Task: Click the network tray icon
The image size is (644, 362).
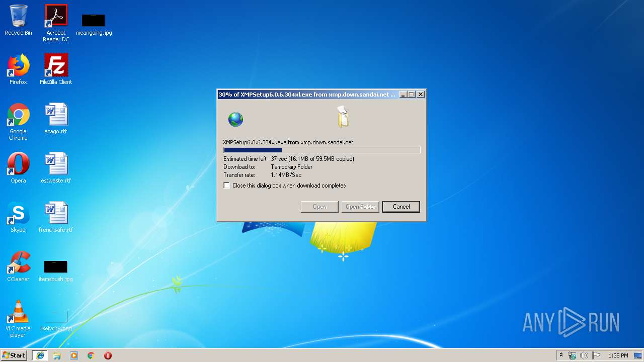Action: pos(572,355)
